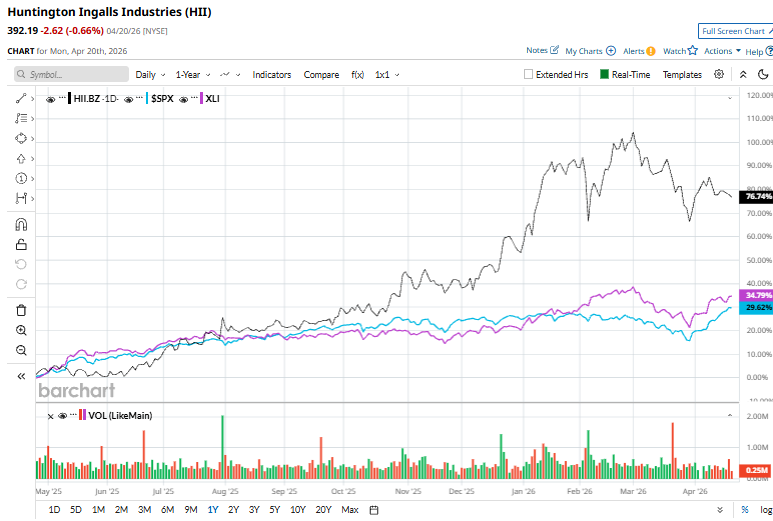The width and height of the screenshot is (773, 521).
Task: Open the 1-Year period dropdown
Action: pos(193,75)
